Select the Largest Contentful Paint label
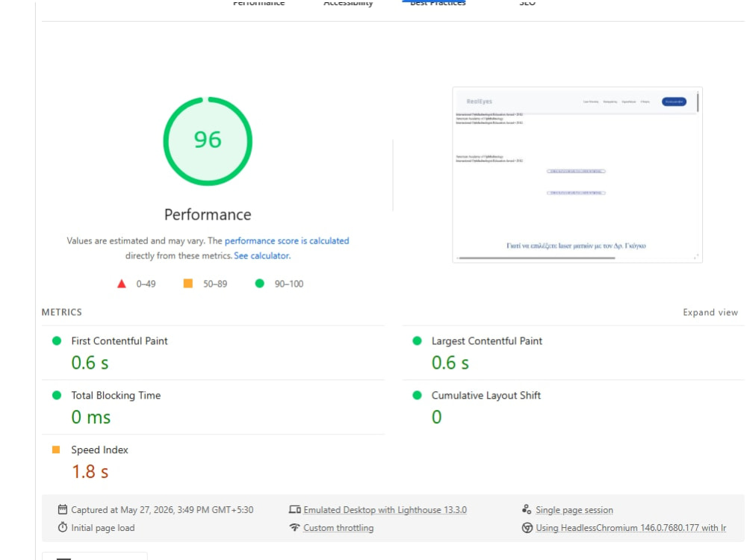This screenshot has width=747, height=560. 487,341
